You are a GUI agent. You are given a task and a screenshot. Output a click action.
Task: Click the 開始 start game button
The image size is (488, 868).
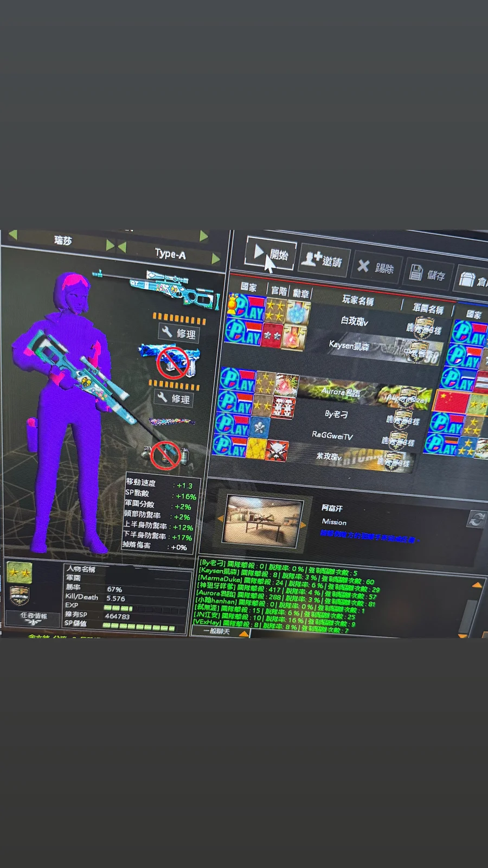pos(271,254)
